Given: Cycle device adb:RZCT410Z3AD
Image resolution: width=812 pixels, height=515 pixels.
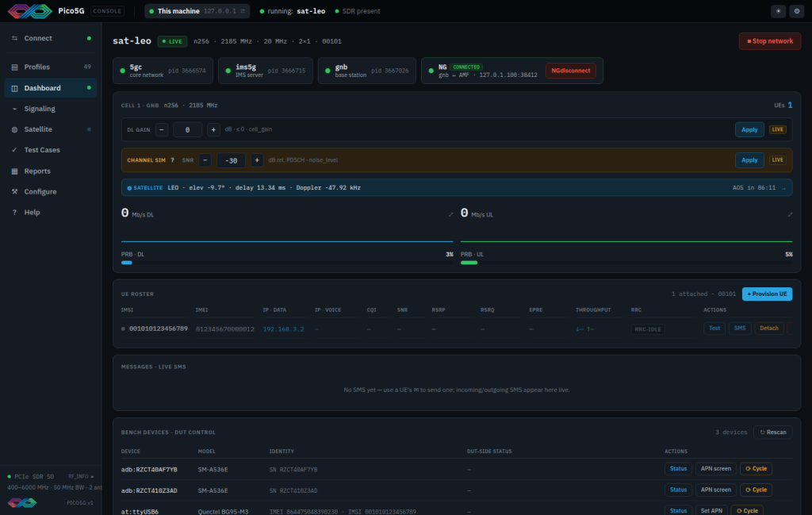Looking at the screenshot, I should [756, 490].
